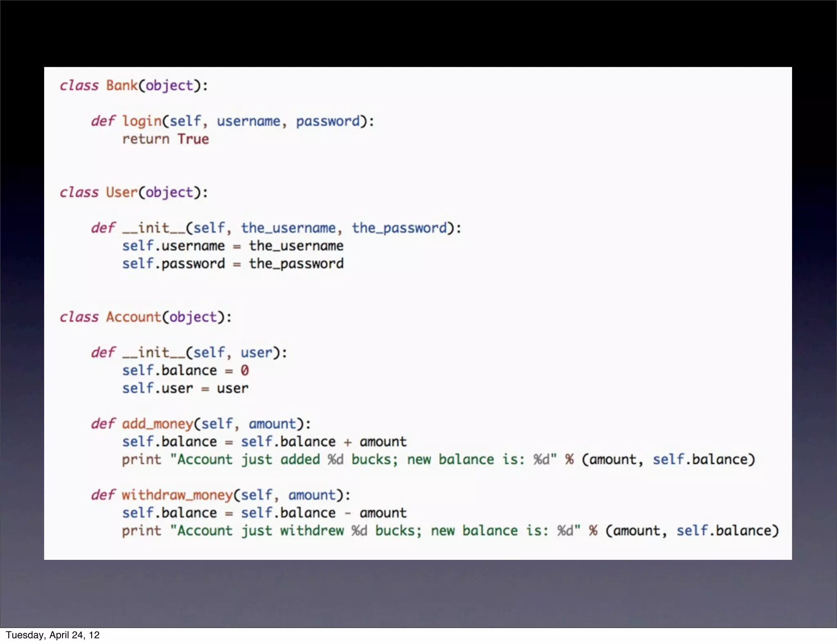
Task: Click the 'class Account(object):' declaration
Action: pyautogui.click(x=145, y=317)
